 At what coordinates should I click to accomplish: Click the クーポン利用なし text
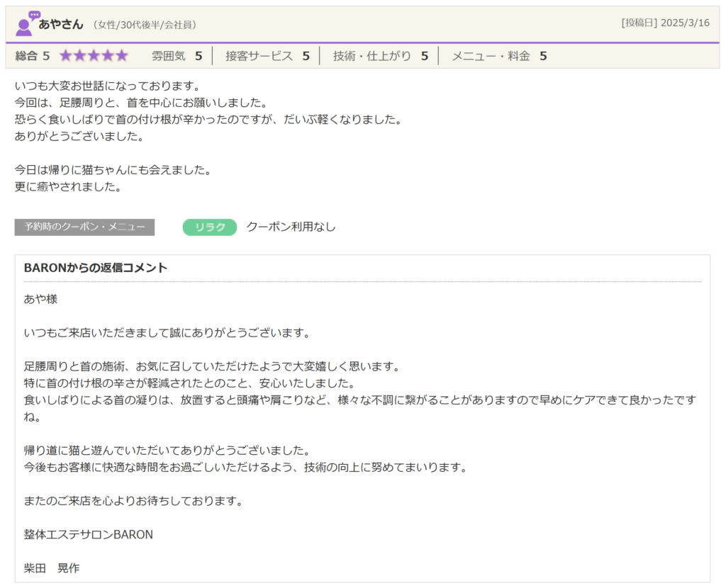pyautogui.click(x=291, y=227)
